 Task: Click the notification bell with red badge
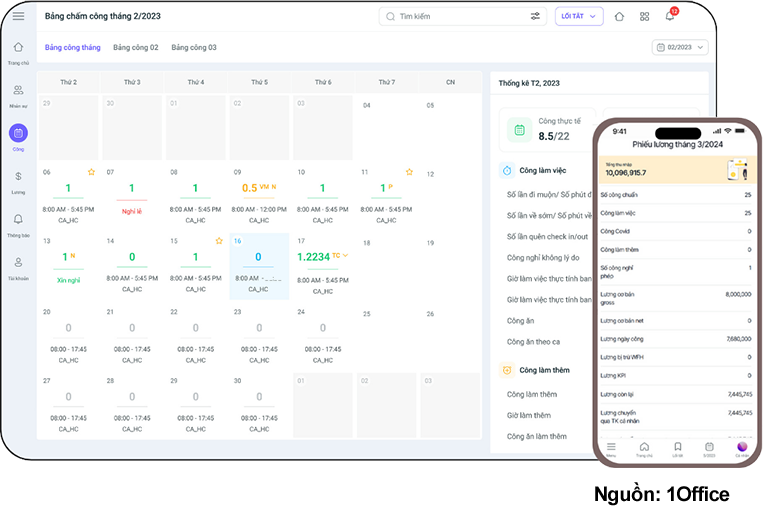(670, 16)
